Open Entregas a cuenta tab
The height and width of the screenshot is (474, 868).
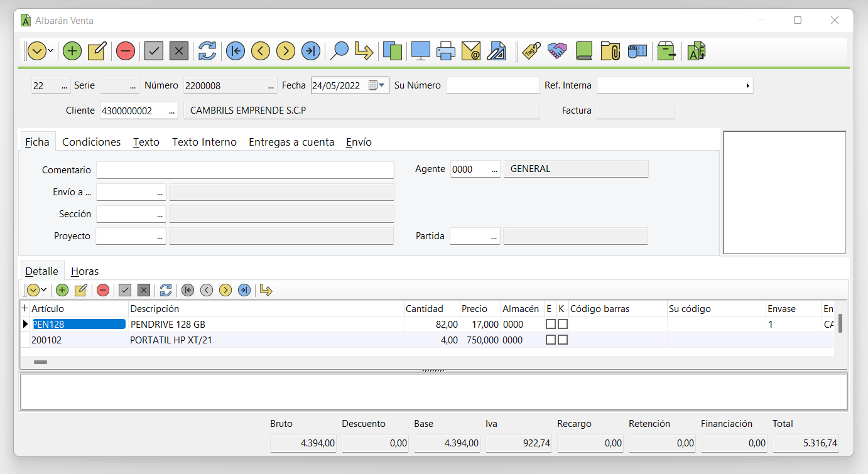[291, 142]
